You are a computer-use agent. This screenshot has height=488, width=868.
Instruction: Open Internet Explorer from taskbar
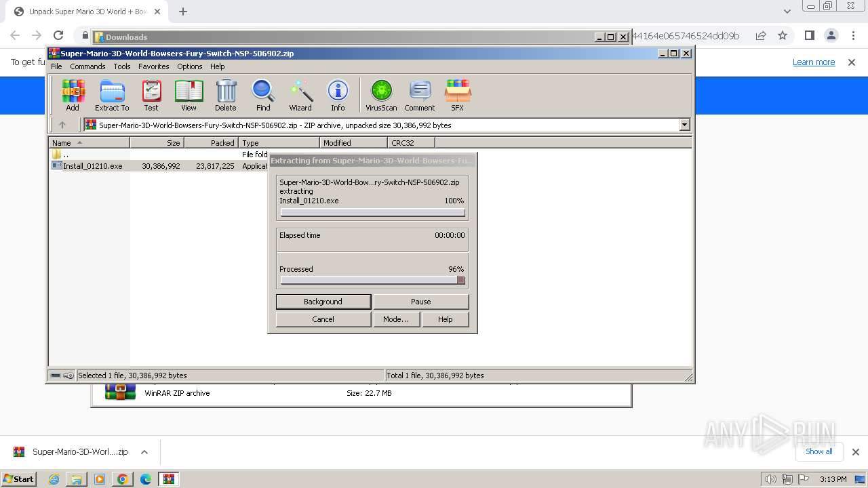[x=54, y=479]
